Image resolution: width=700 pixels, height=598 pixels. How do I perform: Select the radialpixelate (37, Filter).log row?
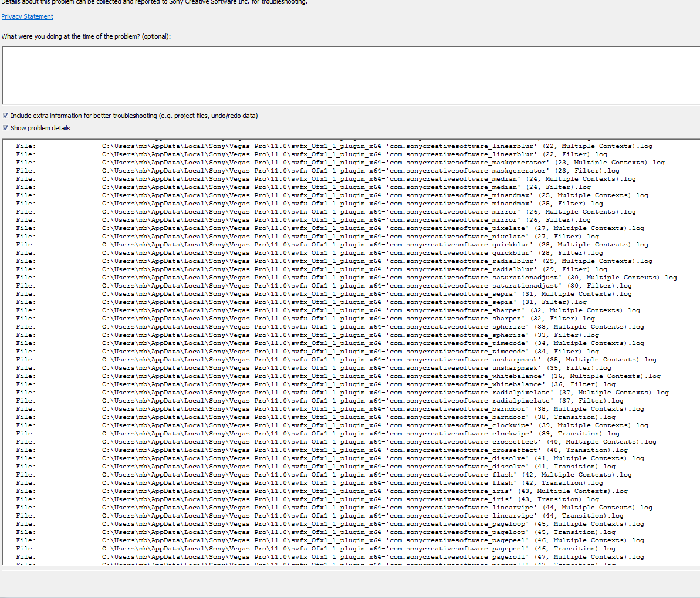click(320, 401)
